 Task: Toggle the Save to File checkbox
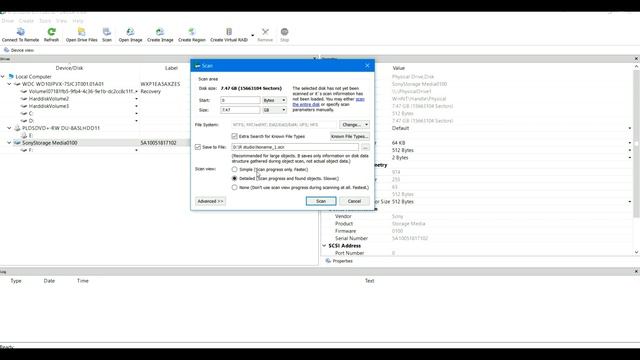198,147
